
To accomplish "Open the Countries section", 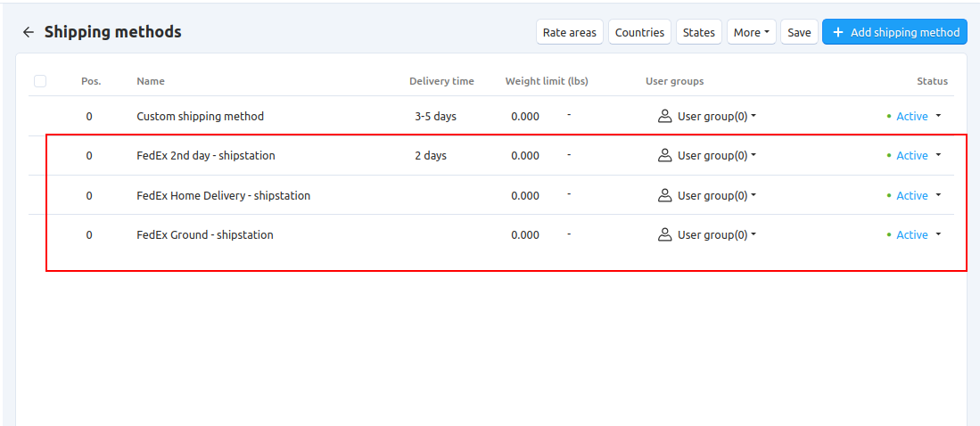I will click(x=639, y=32).
